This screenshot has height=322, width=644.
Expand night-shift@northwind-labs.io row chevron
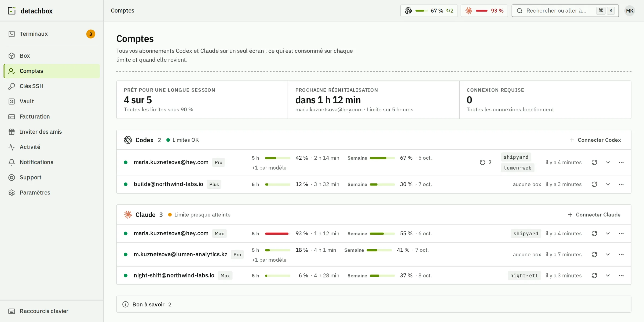(x=608, y=276)
